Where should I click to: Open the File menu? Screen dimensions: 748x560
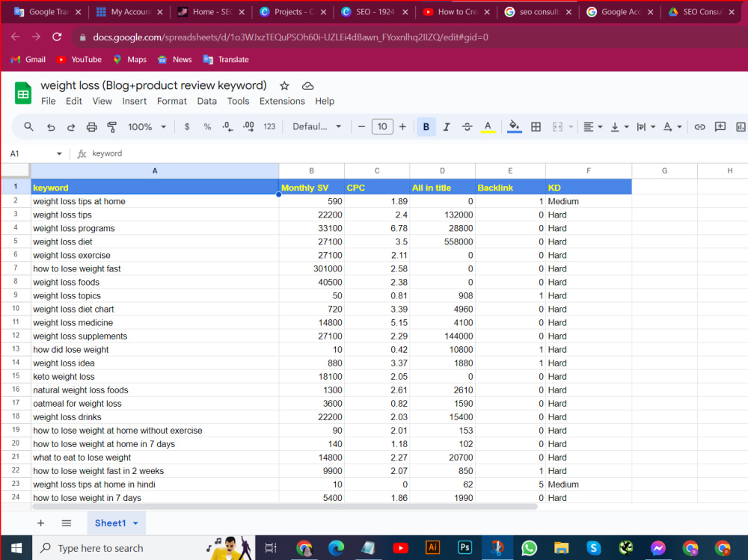pos(48,101)
